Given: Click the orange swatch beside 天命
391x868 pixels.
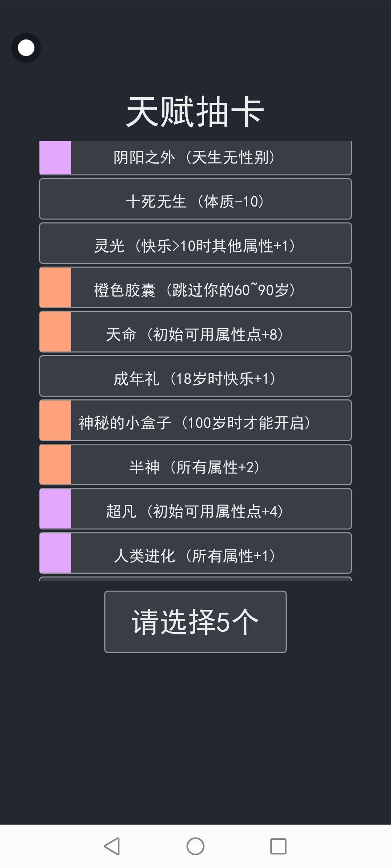Looking at the screenshot, I should pyautogui.click(x=55, y=332).
